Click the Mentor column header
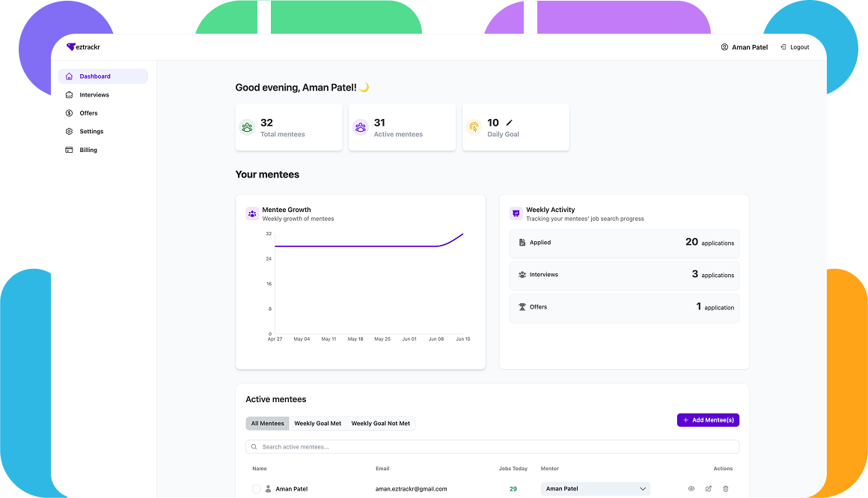The height and width of the screenshot is (498, 868). click(550, 469)
